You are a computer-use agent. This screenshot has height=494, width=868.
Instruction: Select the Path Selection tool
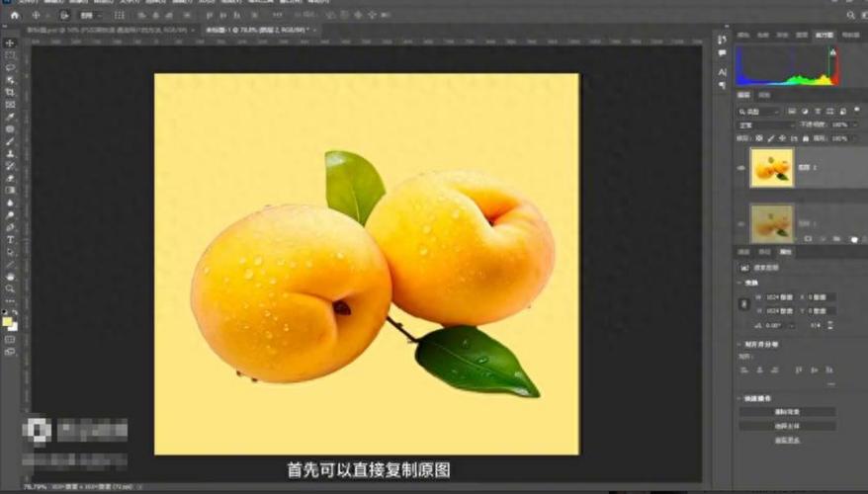point(10,252)
